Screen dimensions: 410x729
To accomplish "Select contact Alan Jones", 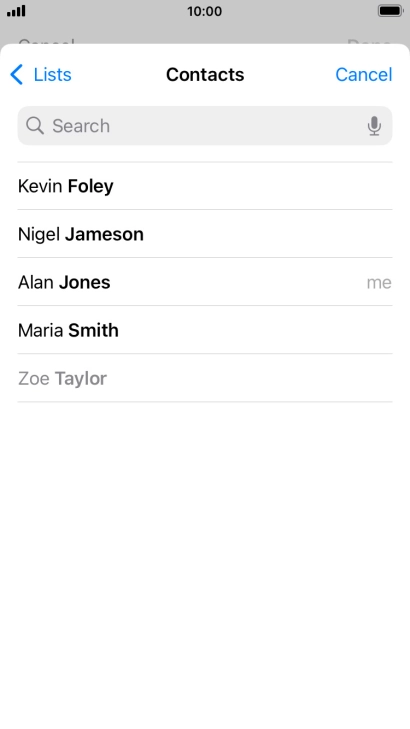I will click(205, 282).
